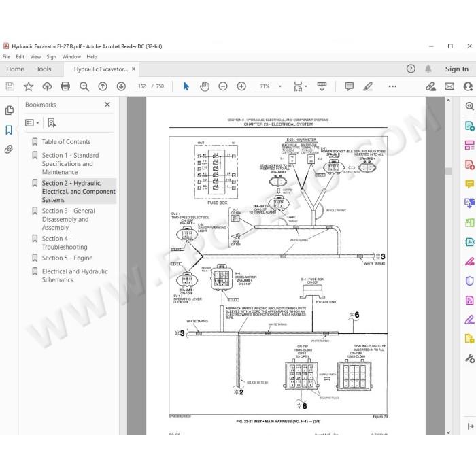
Task: Click scrollbar up arrow
Action: coord(448,101)
